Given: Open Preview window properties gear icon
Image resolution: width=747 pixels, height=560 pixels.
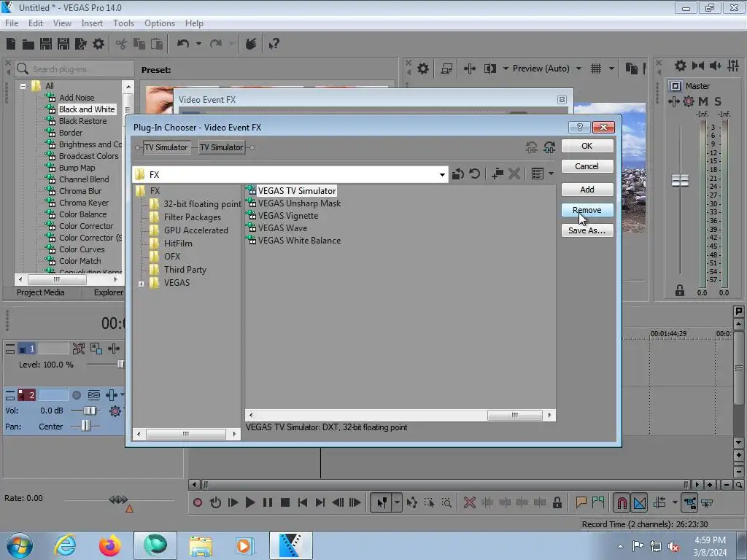Looking at the screenshot, I should pyautogui.click(x=422, y=69).
